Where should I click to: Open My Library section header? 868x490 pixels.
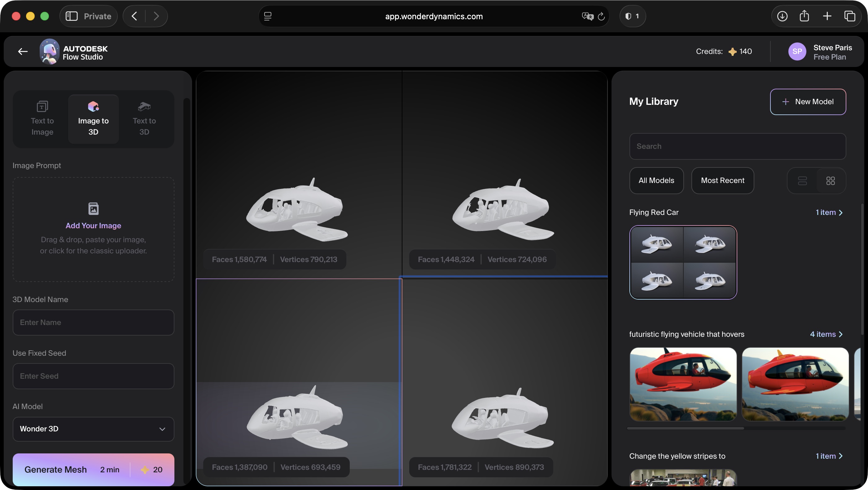point(653,101)
